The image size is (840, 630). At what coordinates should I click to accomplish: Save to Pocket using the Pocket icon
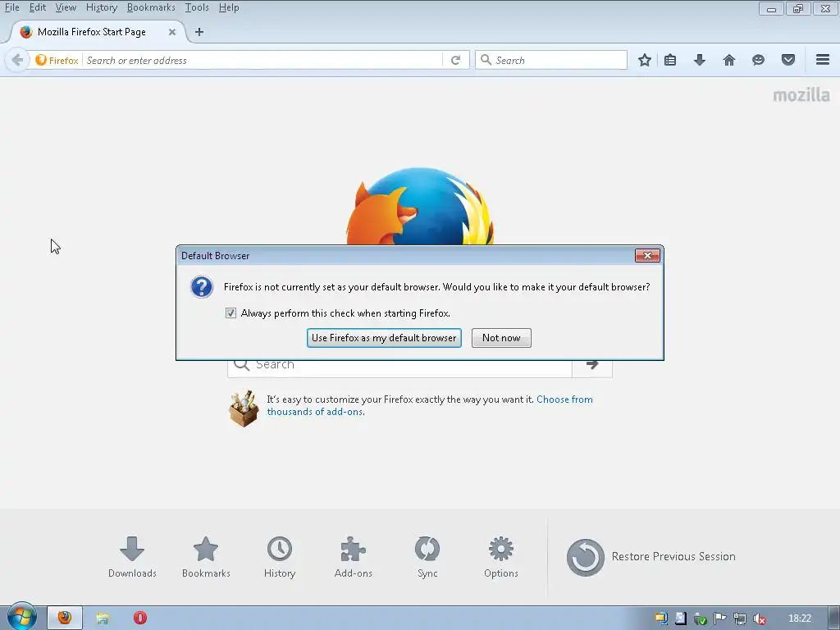point(788,60)
